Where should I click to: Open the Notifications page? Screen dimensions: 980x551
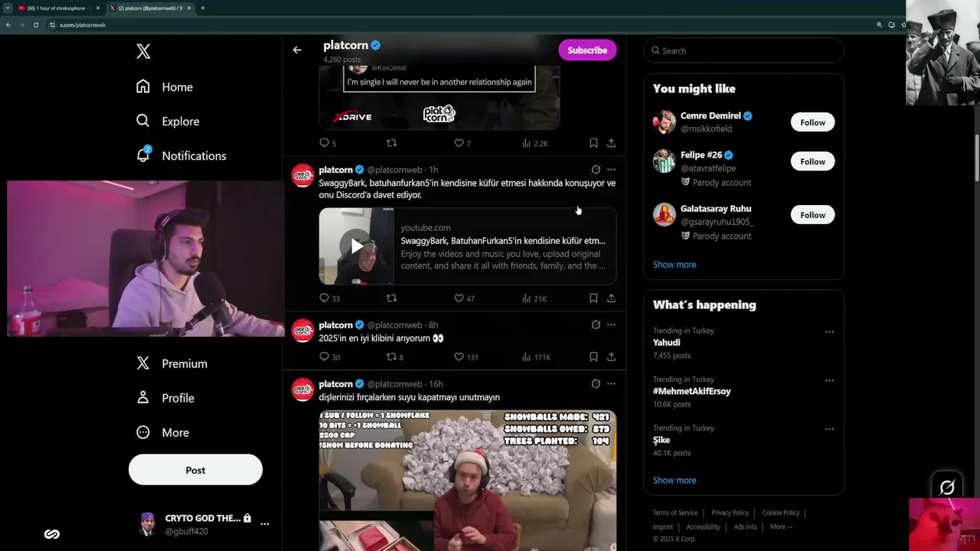point(181,155)
